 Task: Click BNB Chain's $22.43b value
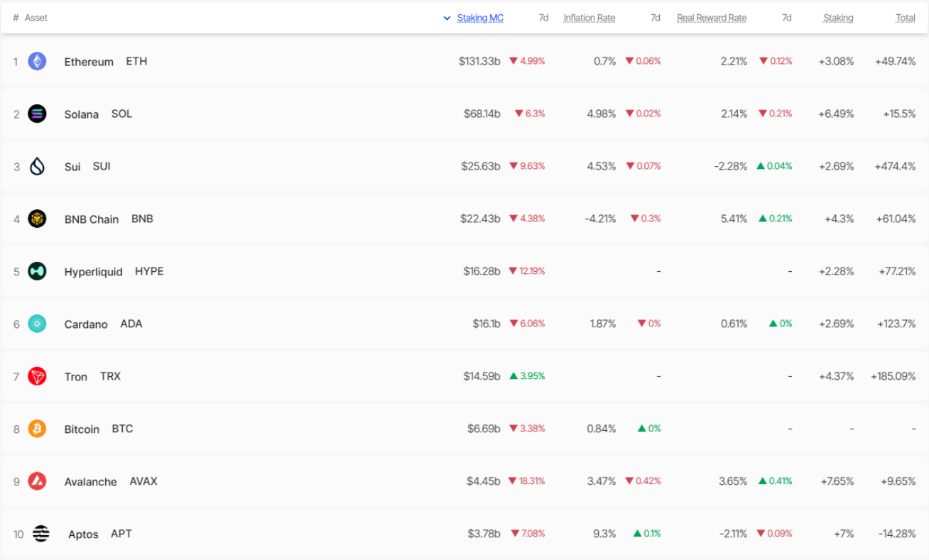tap(480, 219)
